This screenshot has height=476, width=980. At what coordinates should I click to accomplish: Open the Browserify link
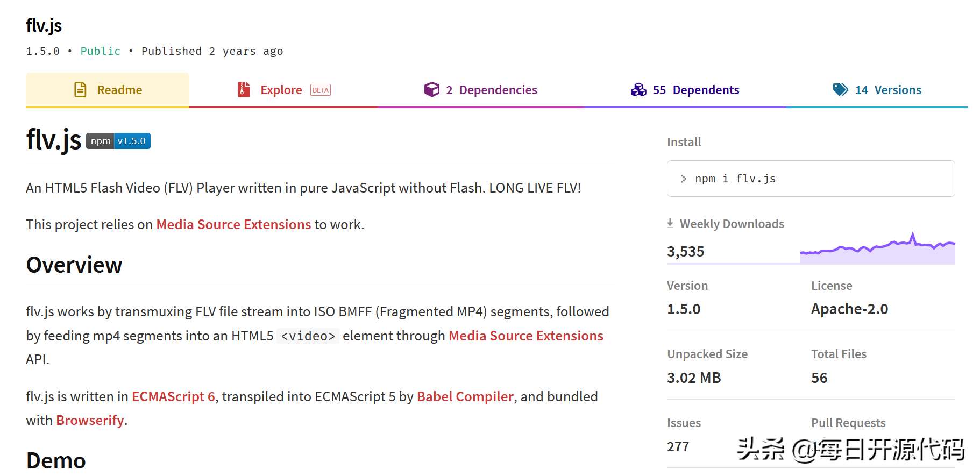click(x=90, y=420)
